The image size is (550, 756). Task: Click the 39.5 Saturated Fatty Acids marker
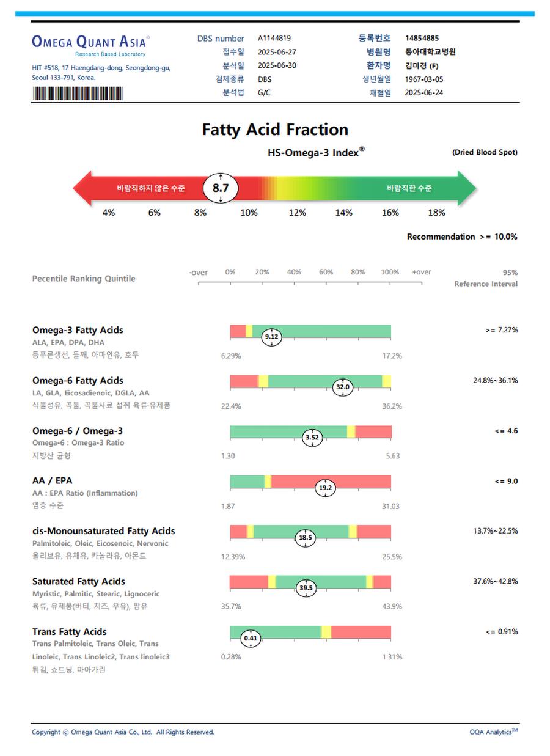306,588
